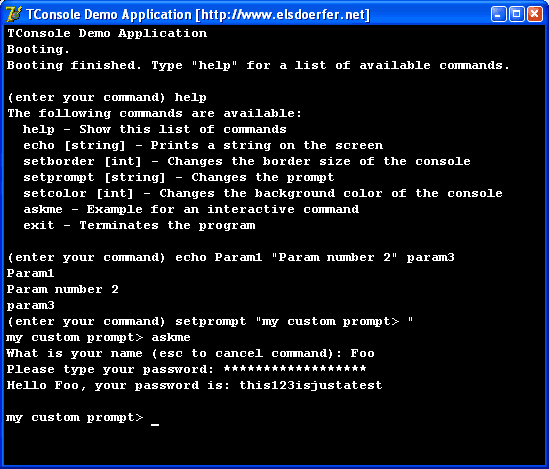Viewport: 549px width, 469px height.
Task: Click the revealed password text this123isjustatest
Action: click(311, 385)
